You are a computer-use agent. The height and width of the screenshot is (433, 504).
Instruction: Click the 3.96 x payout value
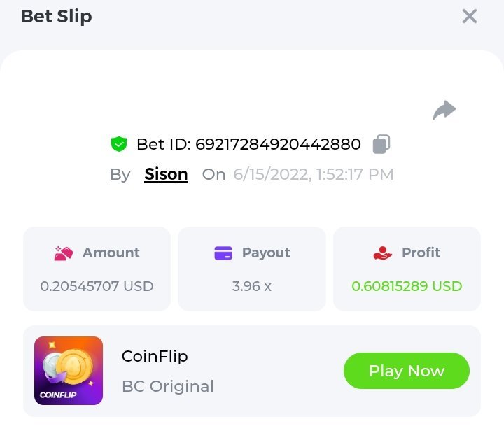252,286
